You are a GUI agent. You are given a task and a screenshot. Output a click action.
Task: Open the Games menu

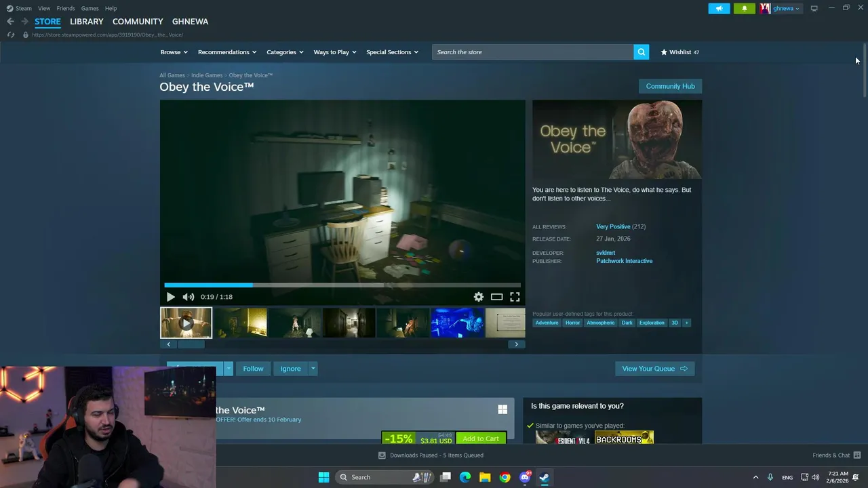(90, 8)
